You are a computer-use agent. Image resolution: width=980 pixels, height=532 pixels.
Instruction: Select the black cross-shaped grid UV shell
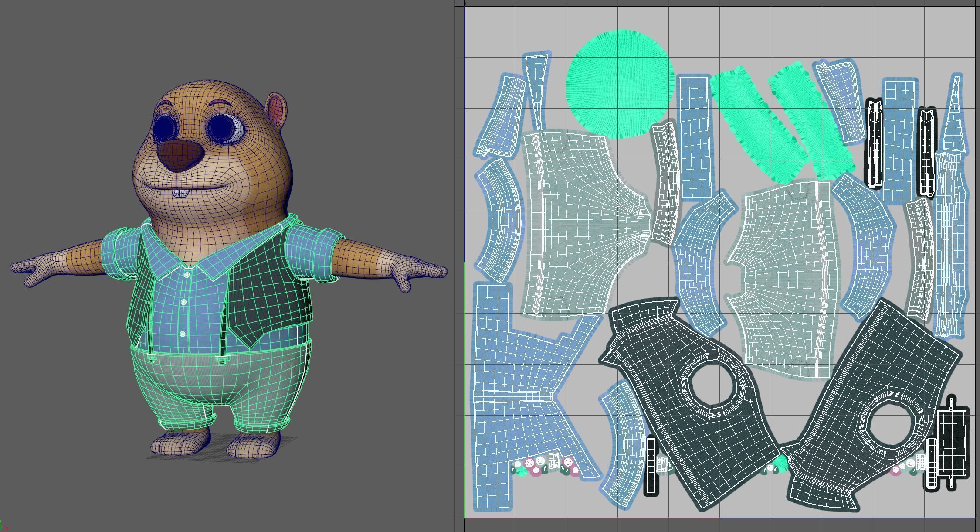951,443
